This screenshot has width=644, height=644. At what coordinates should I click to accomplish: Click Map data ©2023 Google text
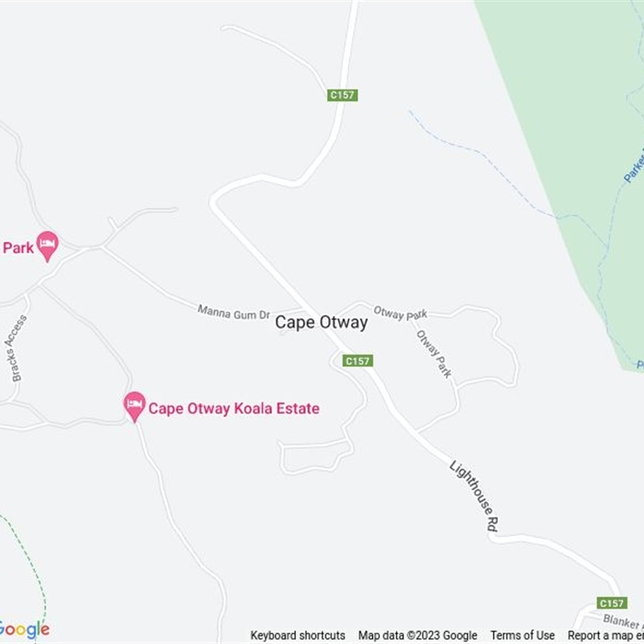(x=418, y=635)
